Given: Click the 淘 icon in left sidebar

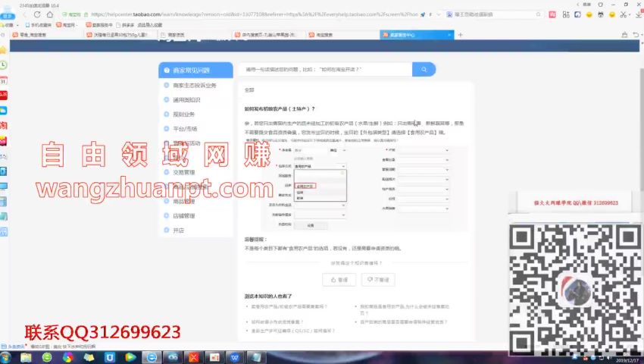Looking at the screenshot, I should 3,125.
